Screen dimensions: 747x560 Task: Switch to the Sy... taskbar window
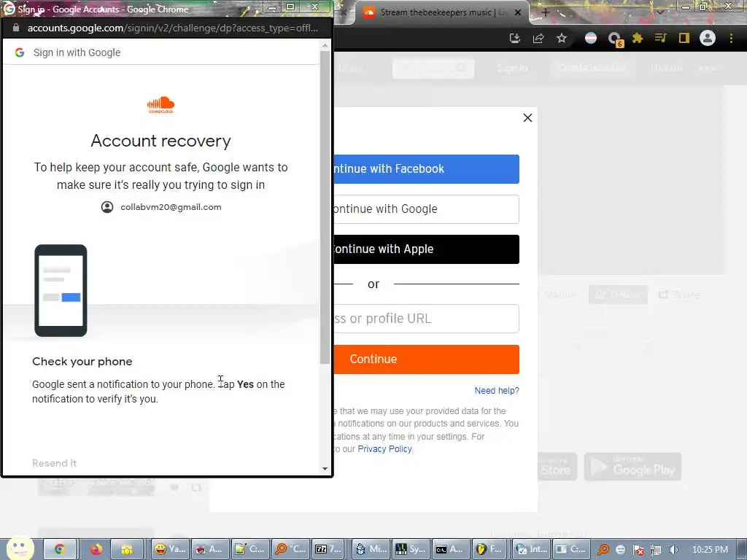pyautogui.click(x=411, y=550)
